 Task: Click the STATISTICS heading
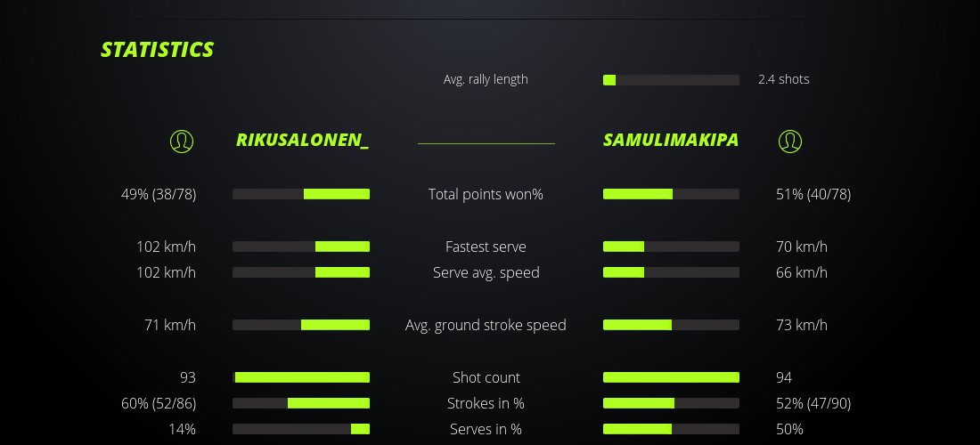pos(158,50)
